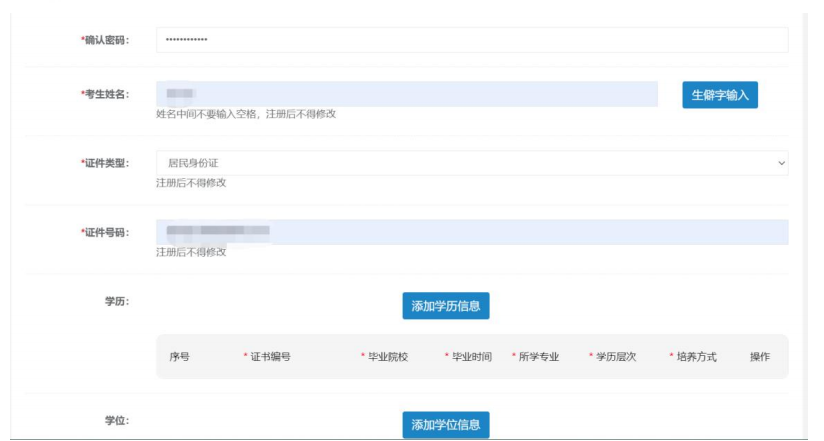Click the 考生姓名 field label
Screen dimensions: 824x441
click(x=105, y=94)
